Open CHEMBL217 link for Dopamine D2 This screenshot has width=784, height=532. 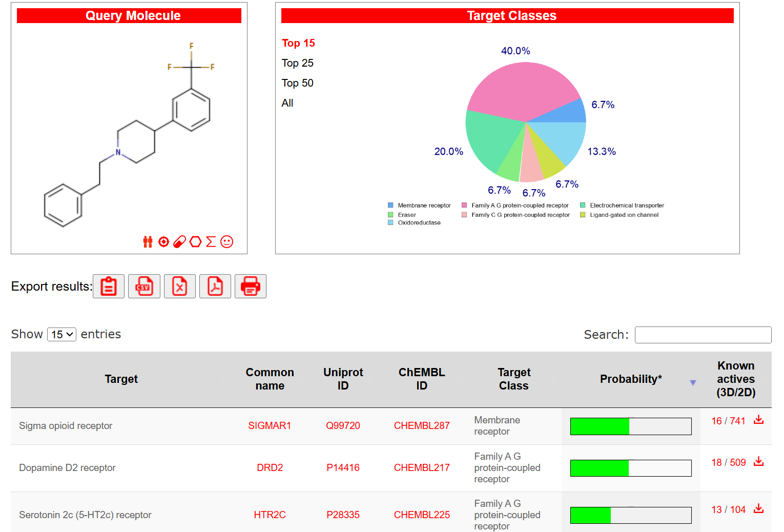[422, 468]
